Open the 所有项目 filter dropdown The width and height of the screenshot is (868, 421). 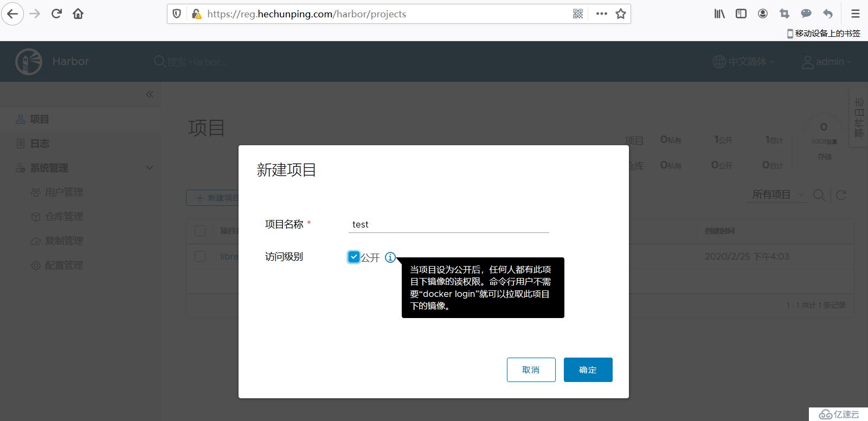[779, 195]
